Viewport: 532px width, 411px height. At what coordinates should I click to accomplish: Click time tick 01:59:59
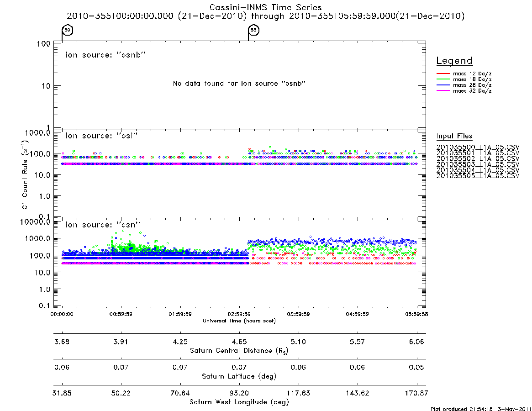180,314
